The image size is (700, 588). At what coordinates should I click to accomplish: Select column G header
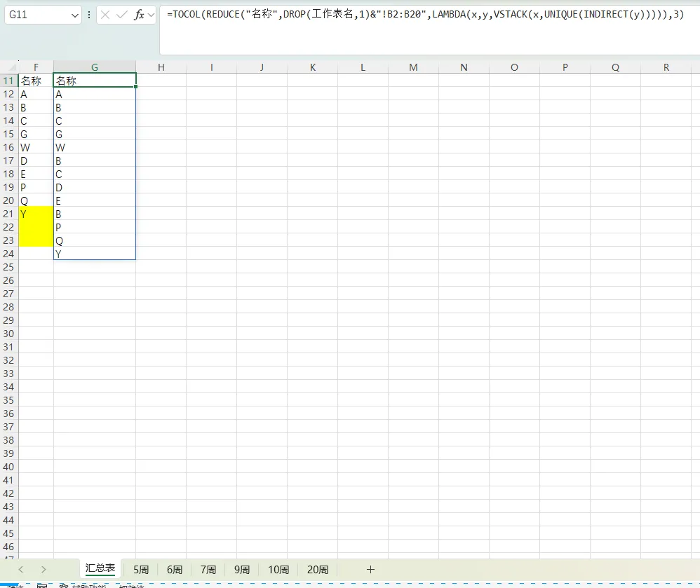pos(95,67)
